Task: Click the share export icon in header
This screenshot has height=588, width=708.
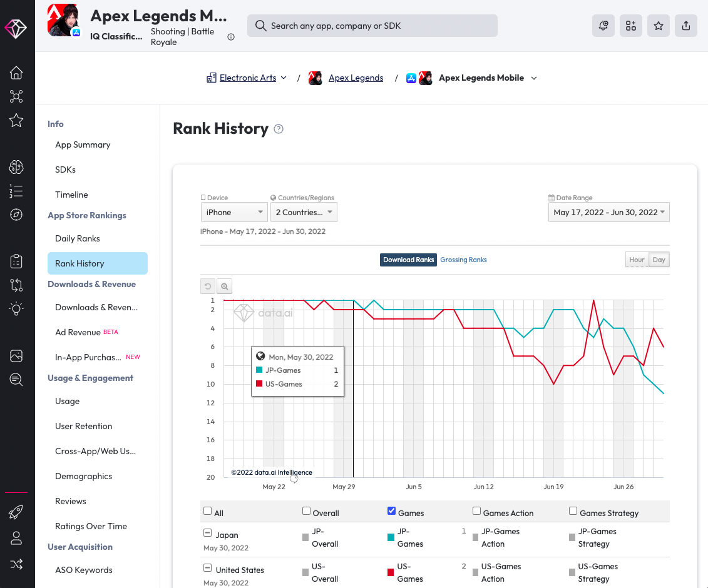Action: click(686, 26)
